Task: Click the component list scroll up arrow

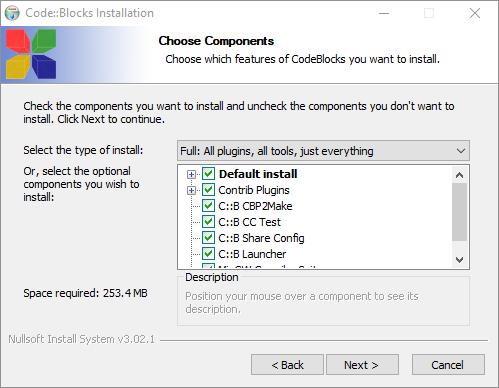Action: 460,175
